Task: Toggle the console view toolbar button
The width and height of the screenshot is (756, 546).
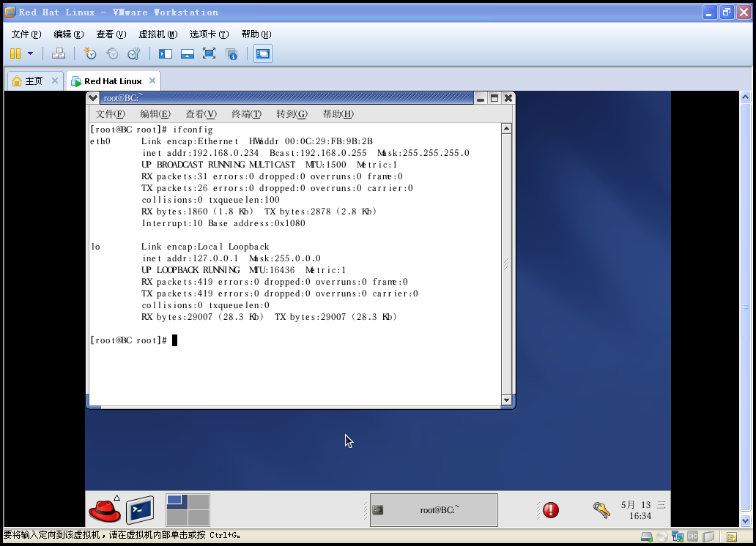Action: (x=263, y=53)
